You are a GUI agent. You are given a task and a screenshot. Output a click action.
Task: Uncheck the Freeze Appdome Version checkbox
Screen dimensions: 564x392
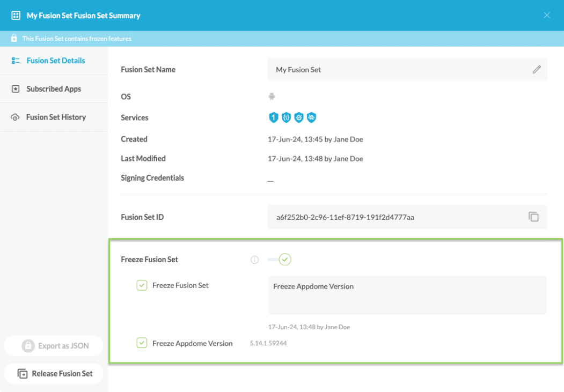(142, 343)
